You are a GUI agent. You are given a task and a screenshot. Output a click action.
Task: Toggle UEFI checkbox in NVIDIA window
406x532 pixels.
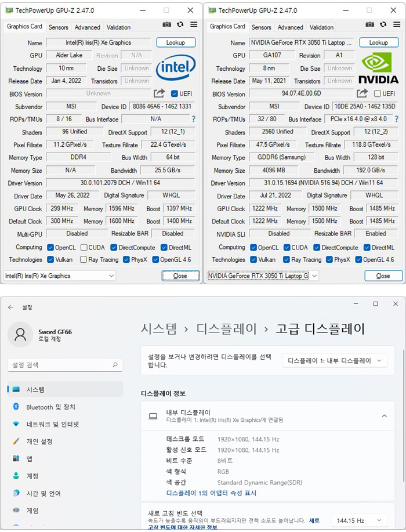coord(377,93)
